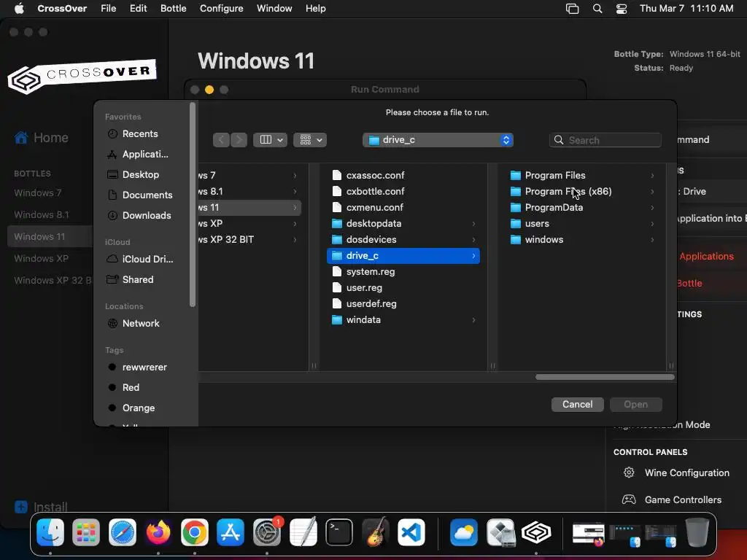Open the Trash in the Dock
Screen dimensions: 747x560
[697, 532]
